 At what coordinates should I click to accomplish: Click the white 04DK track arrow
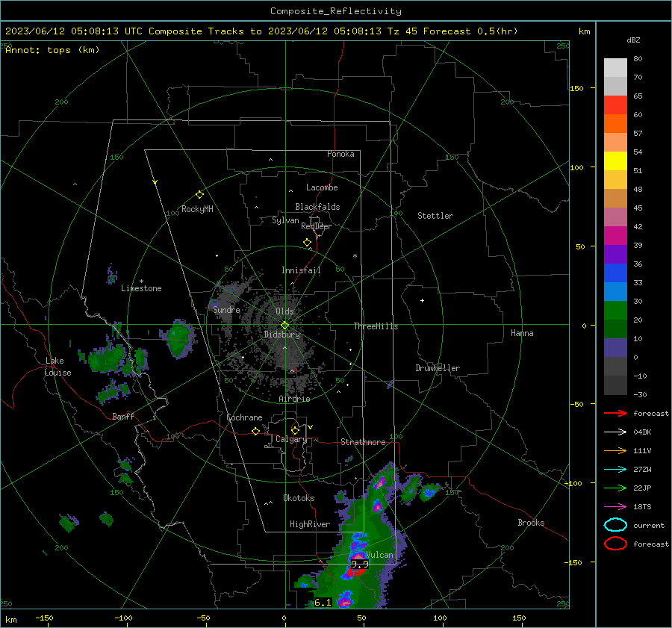pyautogui.click(x=615, y=432)
